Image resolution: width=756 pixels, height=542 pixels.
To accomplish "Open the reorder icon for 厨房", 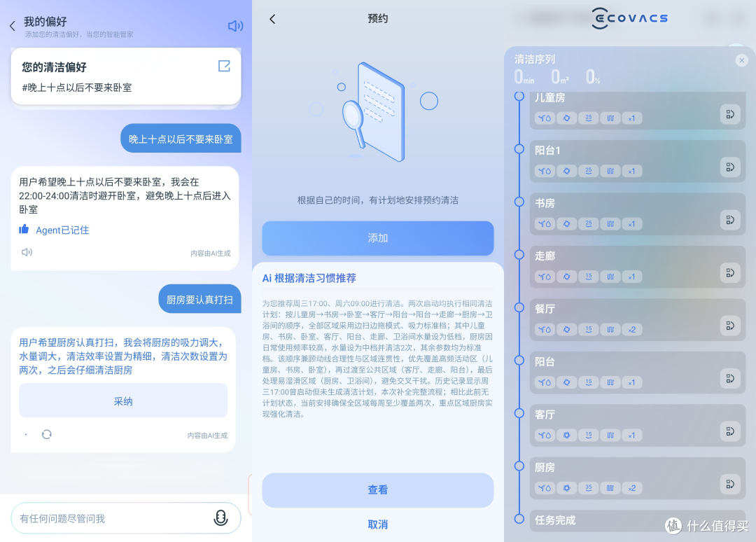I will click(730, 484).
